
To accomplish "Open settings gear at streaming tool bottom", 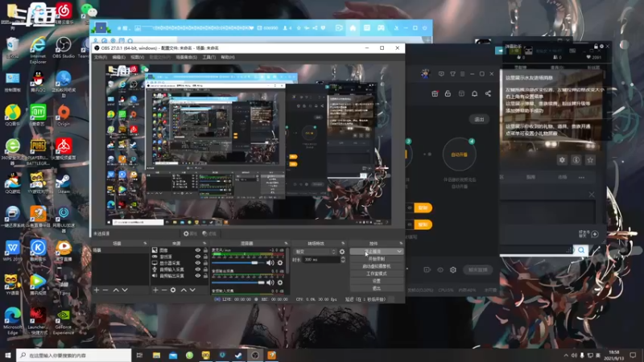I will pyautogui.click(x=453, y=269).
